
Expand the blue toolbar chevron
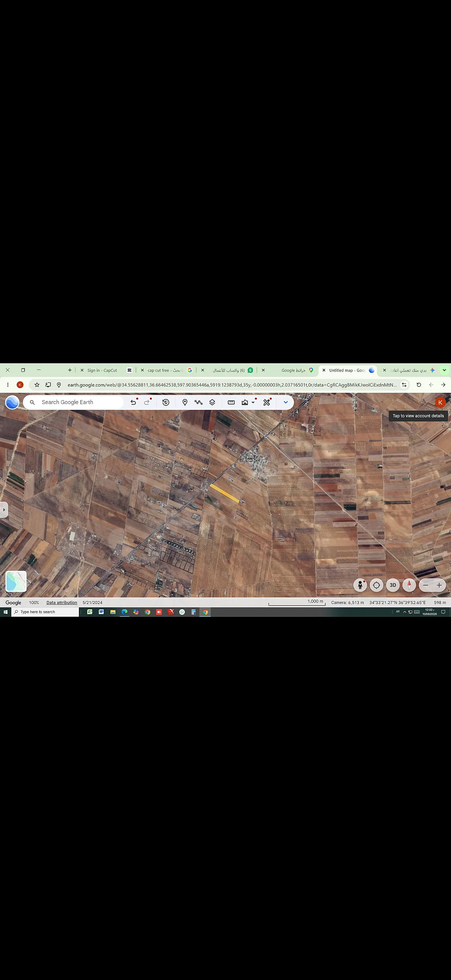click(x=286, y=402)
